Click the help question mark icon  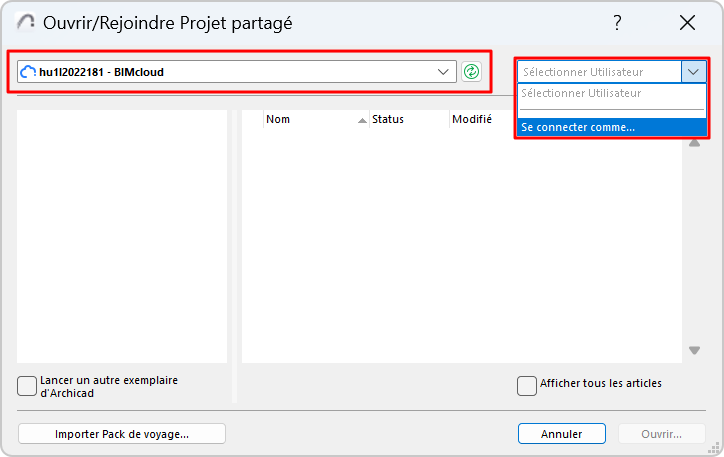tap(618, 22)
